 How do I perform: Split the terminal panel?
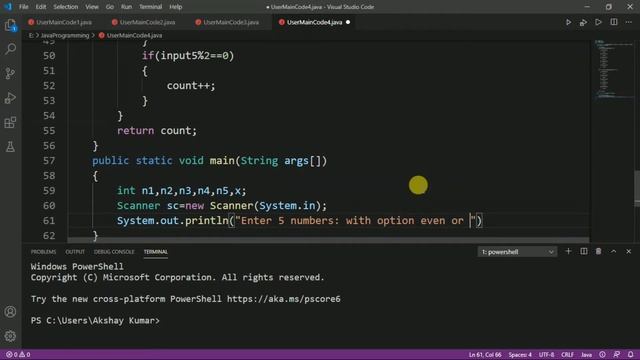[584, 251]
